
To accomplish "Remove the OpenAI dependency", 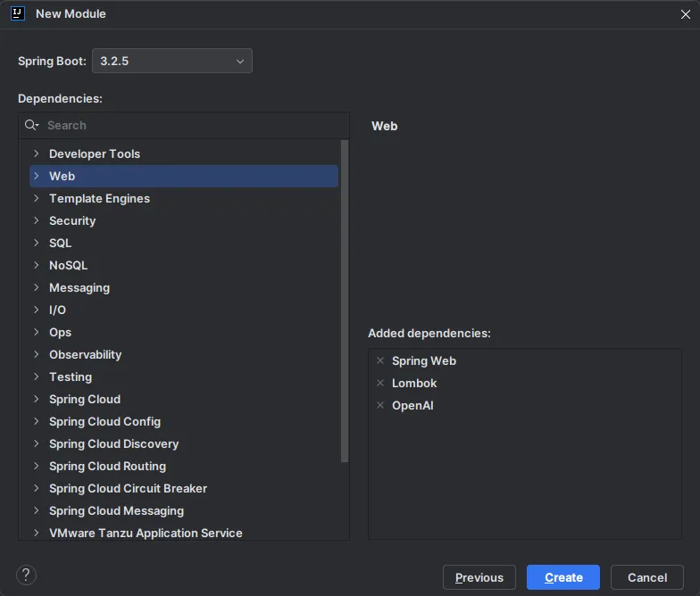I will (x=380, y=406).
